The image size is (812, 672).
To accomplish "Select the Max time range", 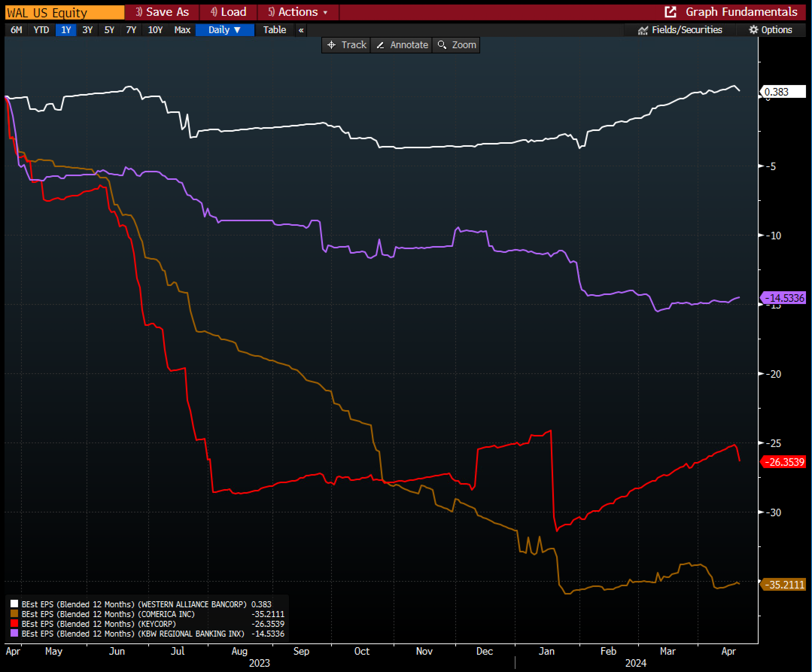I will click(x=182, y=30).
